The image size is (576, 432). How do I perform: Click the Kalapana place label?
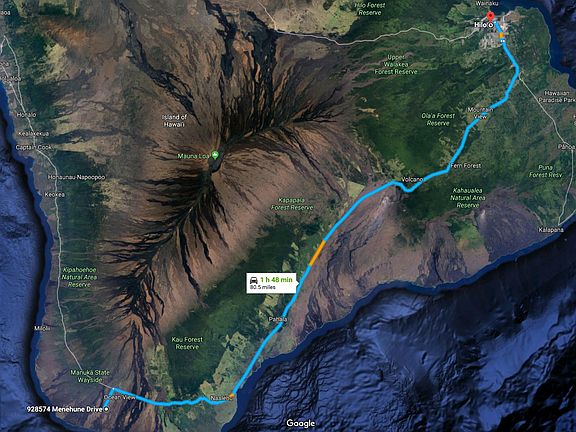tap(551, 230)
